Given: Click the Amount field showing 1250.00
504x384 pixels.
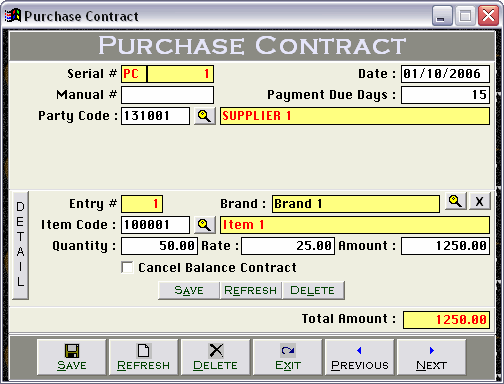Looking at the screenshot, I should coord(445,246).
